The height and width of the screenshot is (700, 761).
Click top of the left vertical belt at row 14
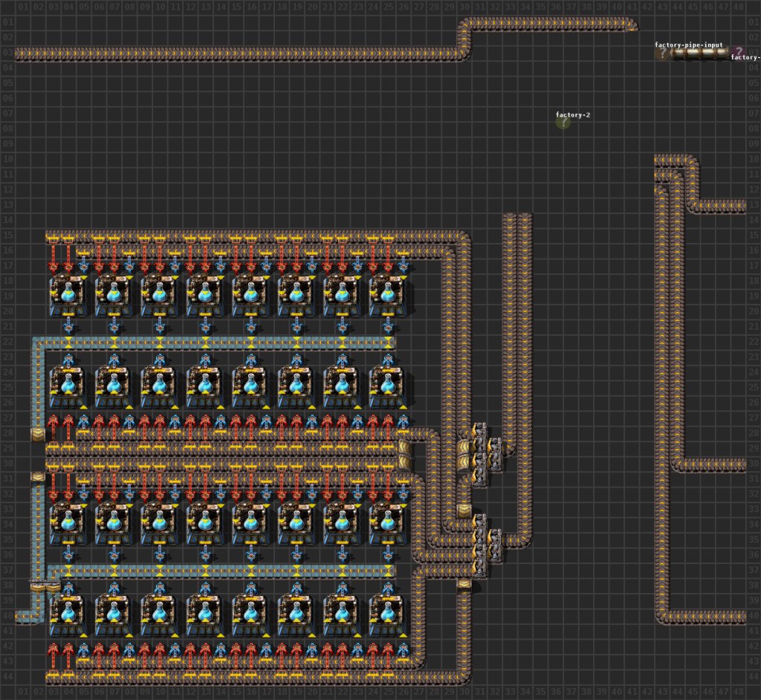[510, 220]
